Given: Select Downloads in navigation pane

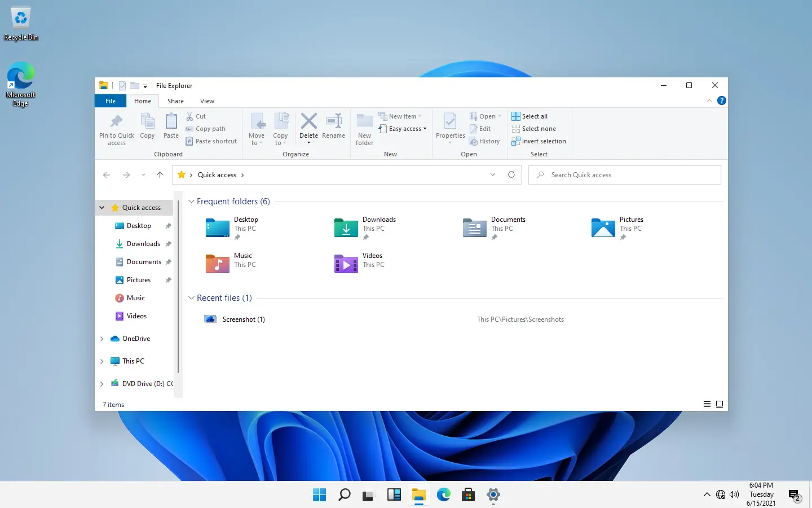Looking at the screenshot, I should pyautogui.click(x=143, y=244).
